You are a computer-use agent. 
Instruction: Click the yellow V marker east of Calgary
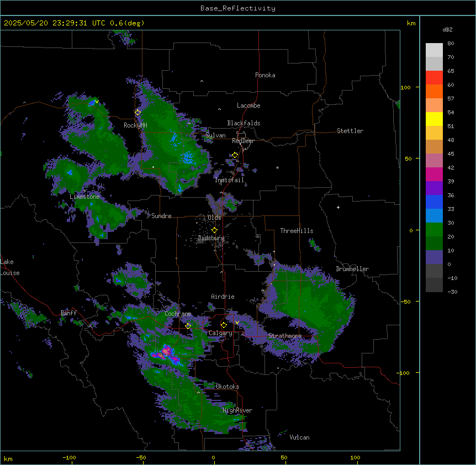pyautogui.click(x=237, y=323)
